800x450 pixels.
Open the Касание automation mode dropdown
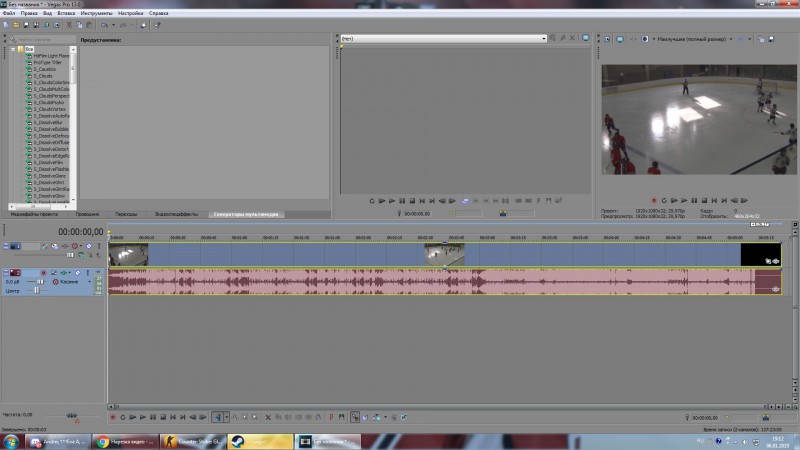[x=89, y=282]
